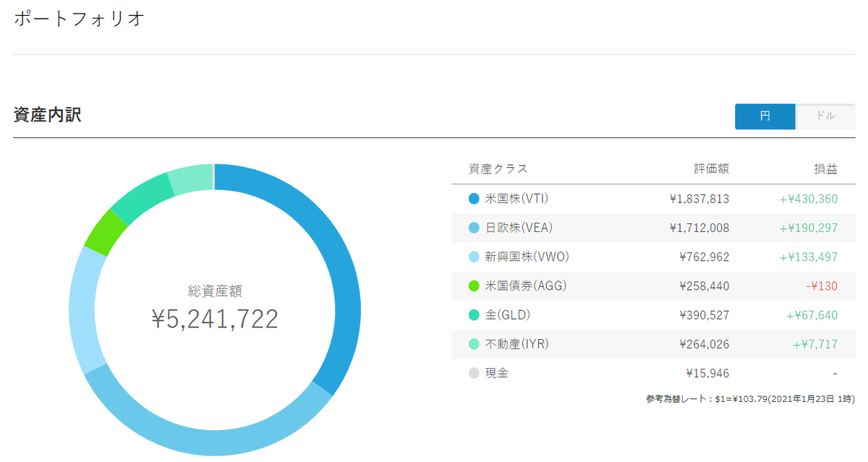This screenshot has height=462, width=868.
Task: Click profit value +¥7,717
Action: [814, 344]
